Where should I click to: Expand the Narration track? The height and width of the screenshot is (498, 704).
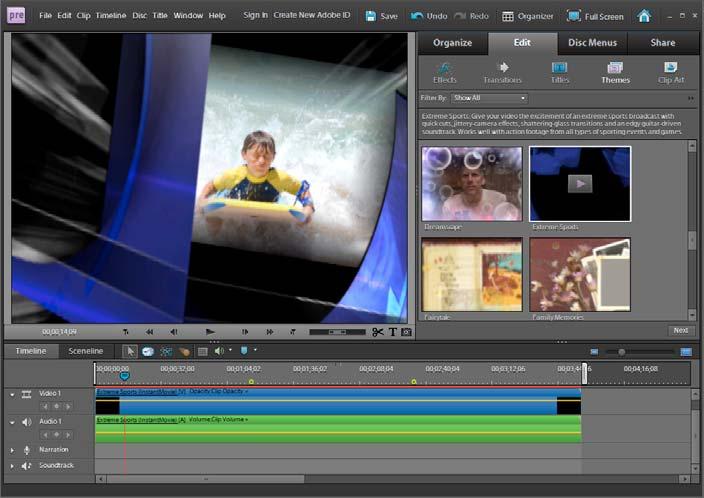click(x=12, y=450)
